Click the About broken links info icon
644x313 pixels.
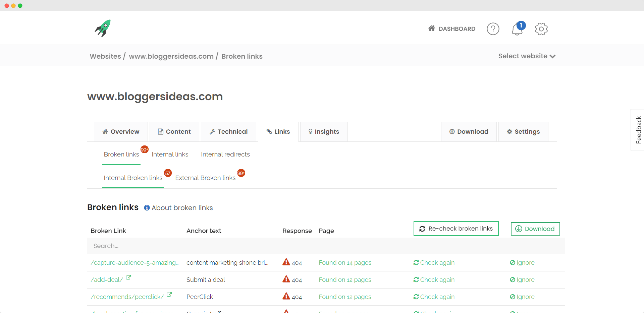tap(147, 208)
